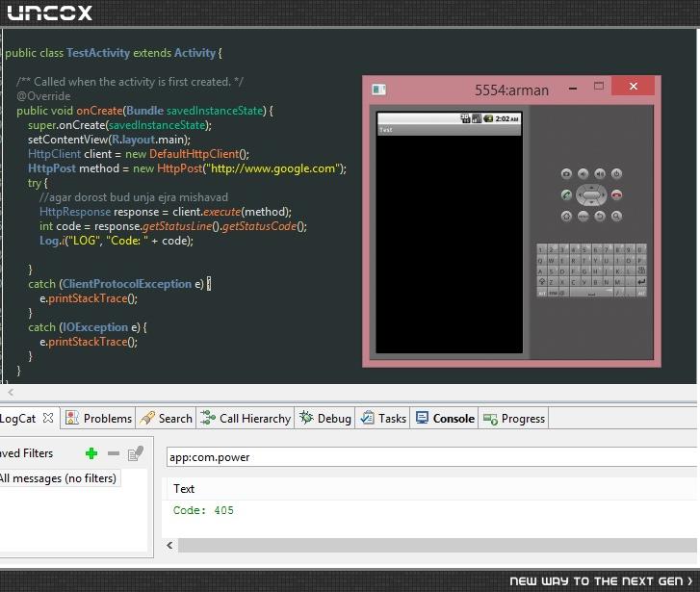Click the emulator keyboard space bar

point(591,293)
